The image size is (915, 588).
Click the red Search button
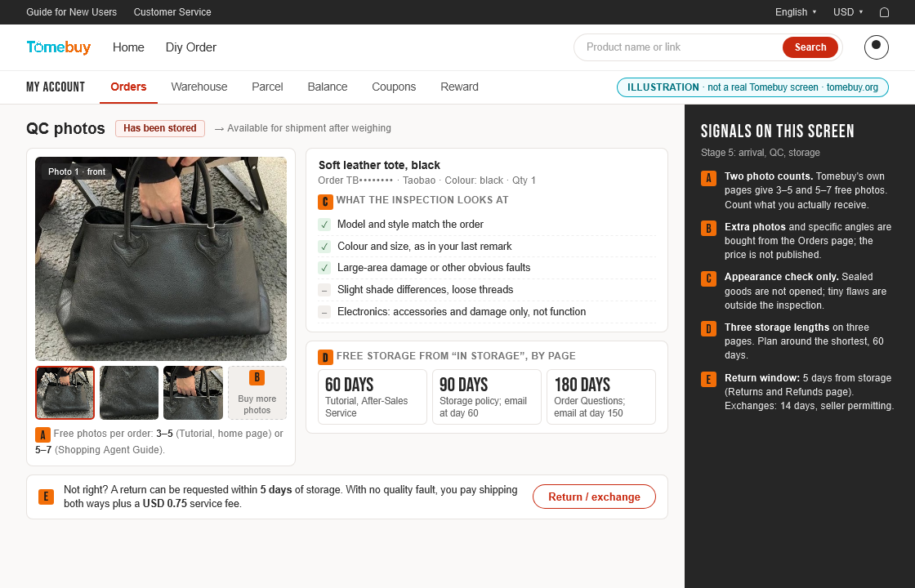pyautogui.click(x=810, y=47)
